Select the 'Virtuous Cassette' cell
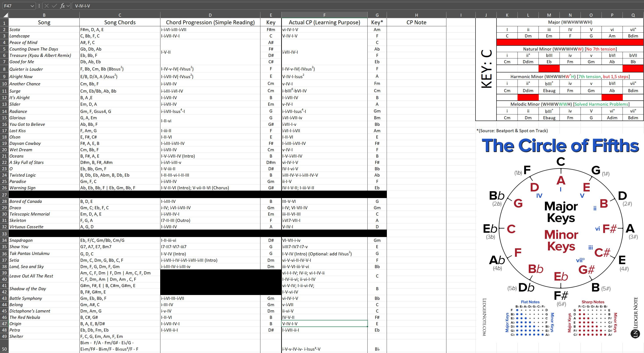 [44, 227]
